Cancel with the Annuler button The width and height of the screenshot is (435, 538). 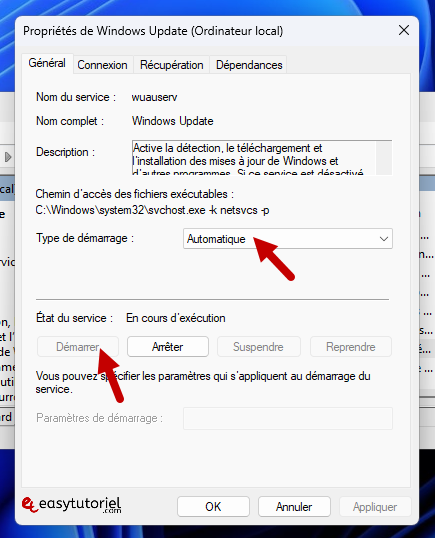click(294, 507)
